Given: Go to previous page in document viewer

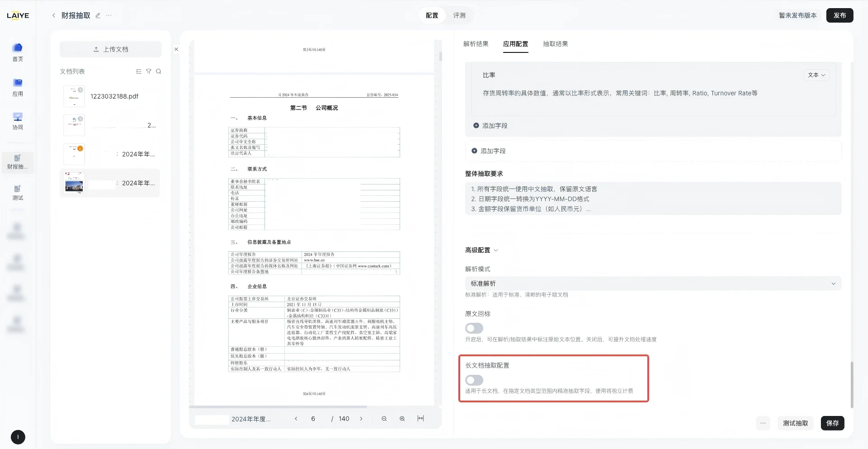Looking at the screenshot, I should [x=296, y=419].
